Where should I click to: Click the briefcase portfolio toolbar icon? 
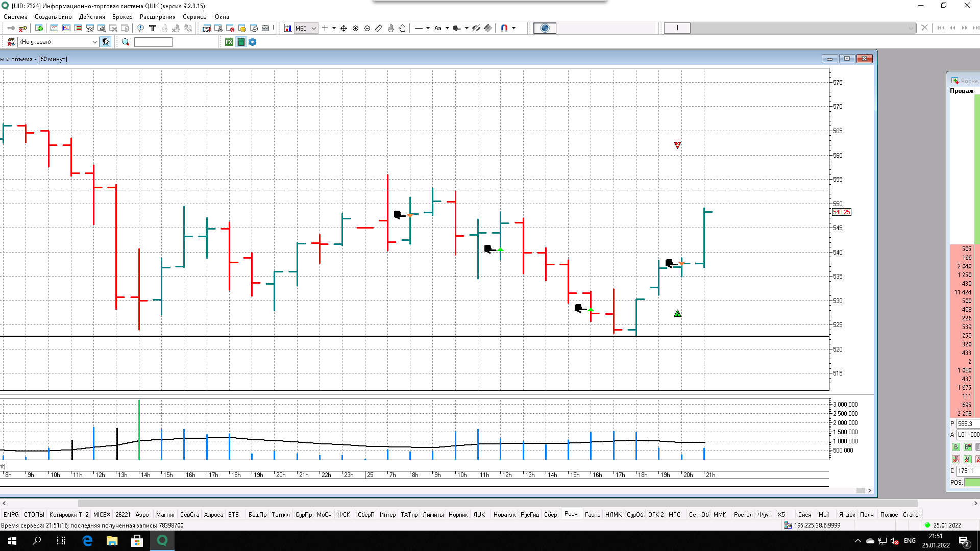point(265,29)
